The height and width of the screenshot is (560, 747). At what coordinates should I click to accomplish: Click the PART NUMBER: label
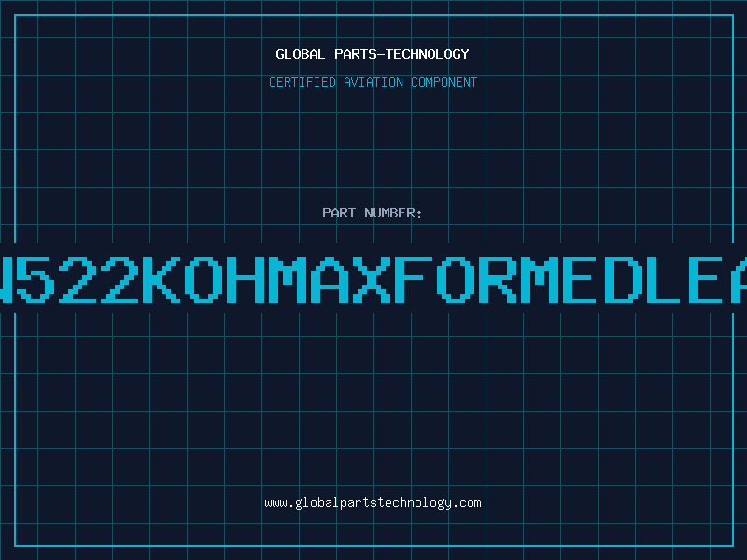373,213
